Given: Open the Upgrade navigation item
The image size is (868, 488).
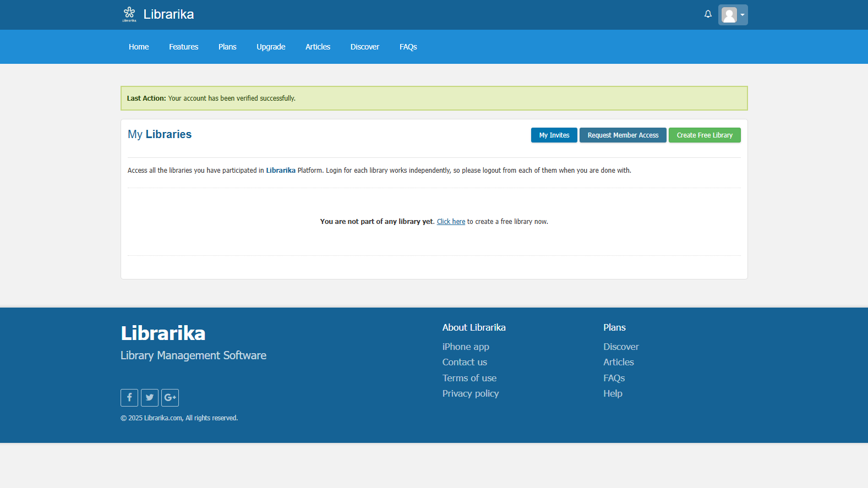Looking at the screenshot, I should pos(271,47).
